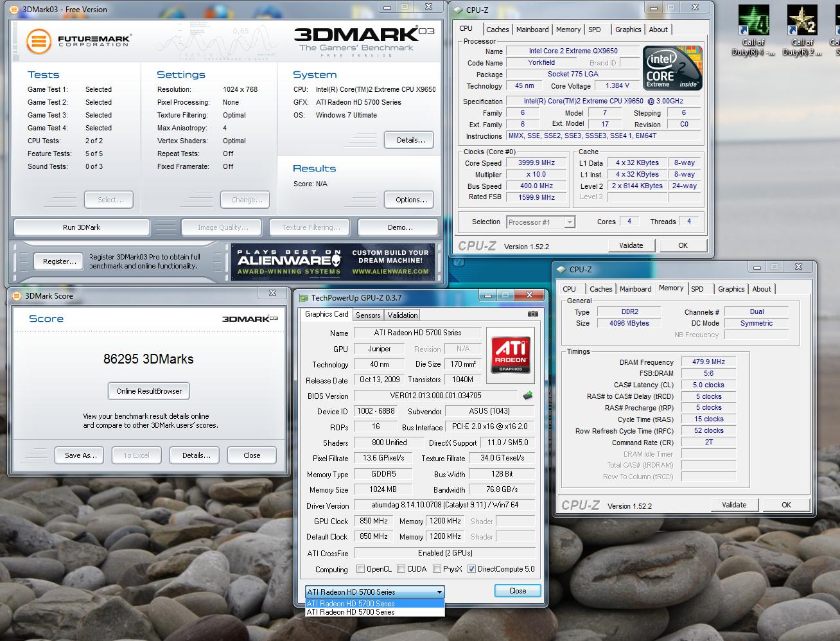The width and height of the screenshot is (840, 641).
Task: Open the Online ResultBrowser
Action: click(x=149, y=391)
